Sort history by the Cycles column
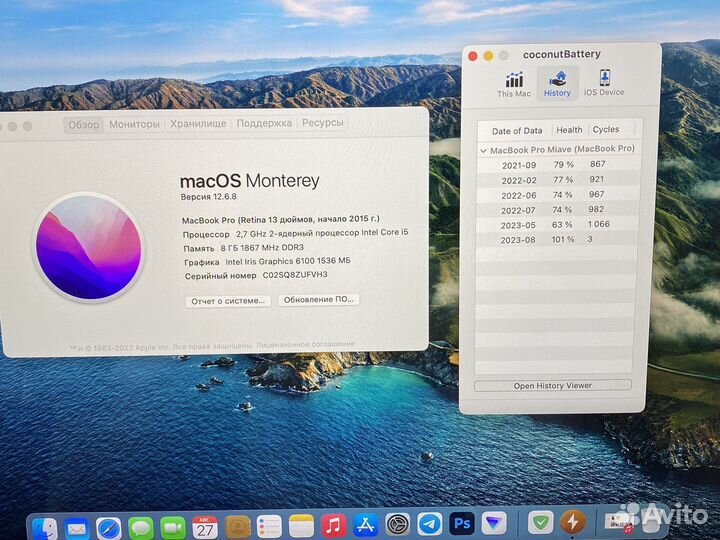Viewport: 720px width, 540px height. tap(606, 129)
